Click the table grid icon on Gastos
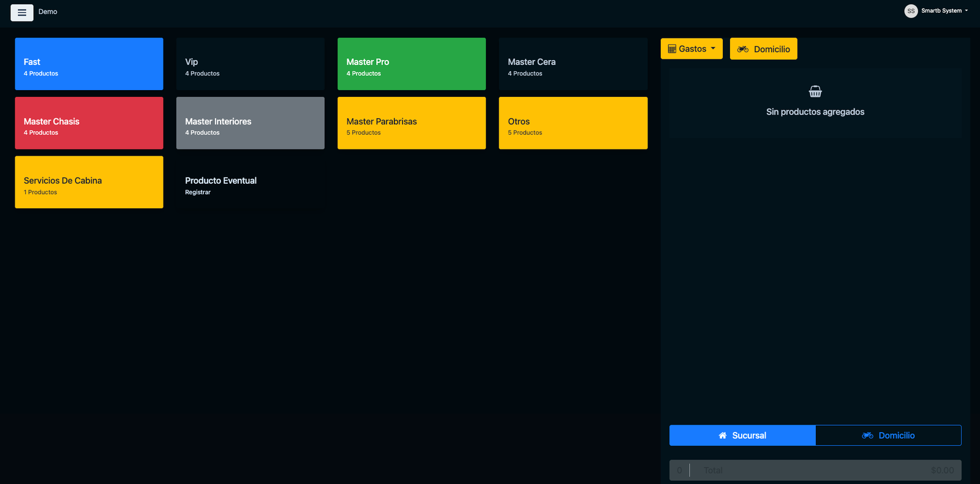Screen dimensions: 980x484 [672, 49]
